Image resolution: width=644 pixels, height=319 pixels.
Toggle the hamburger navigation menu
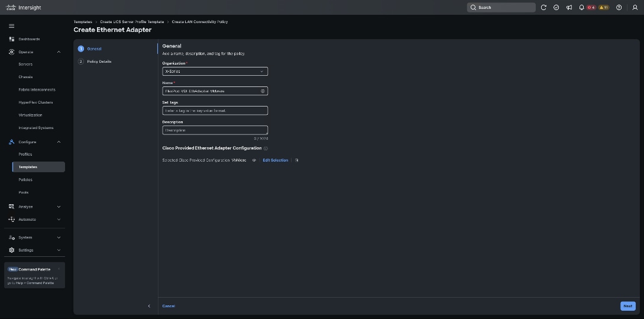tap(11, 26)
